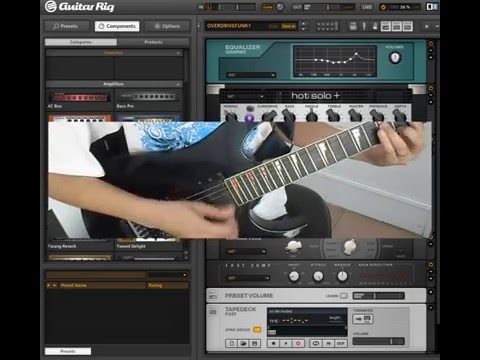Toggle the noise Gate button
The image size is (480, 360).
click(268, 7)
